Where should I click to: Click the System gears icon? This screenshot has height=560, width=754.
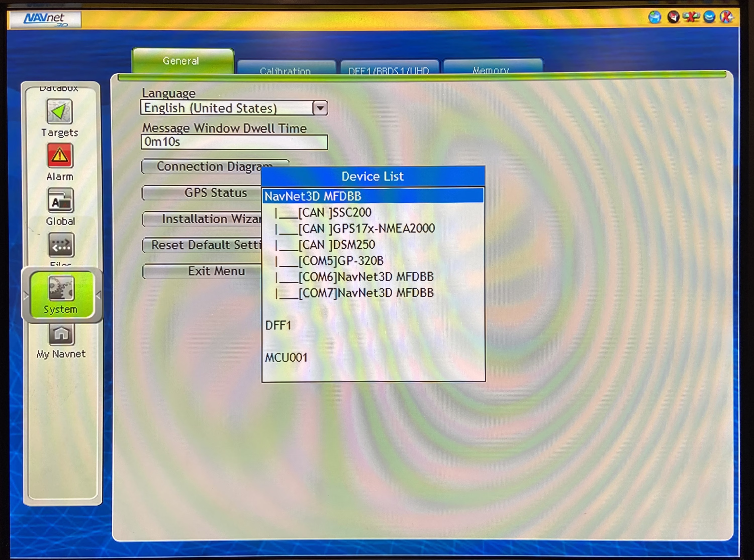(x=61, y=289)
